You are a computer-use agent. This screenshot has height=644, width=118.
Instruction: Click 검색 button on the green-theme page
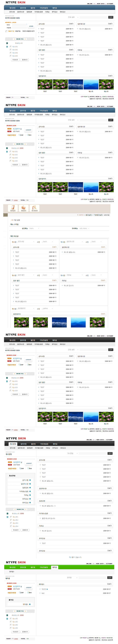click(110, 578)
